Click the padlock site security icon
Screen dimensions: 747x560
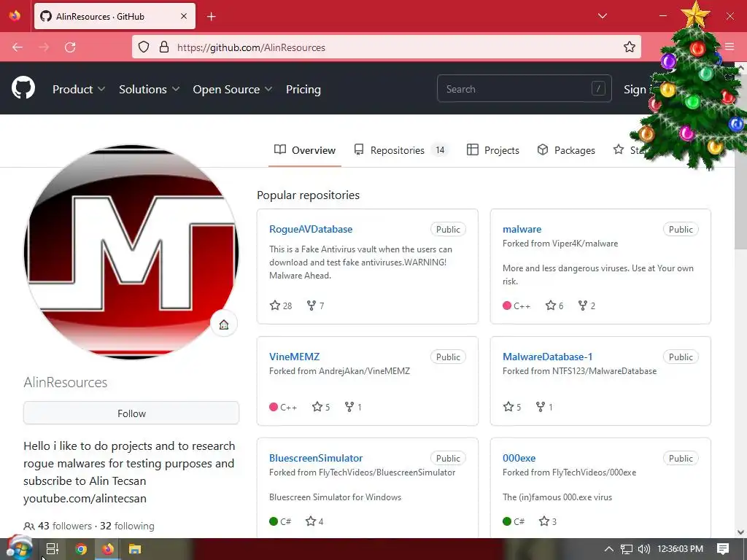pos(164,47)
